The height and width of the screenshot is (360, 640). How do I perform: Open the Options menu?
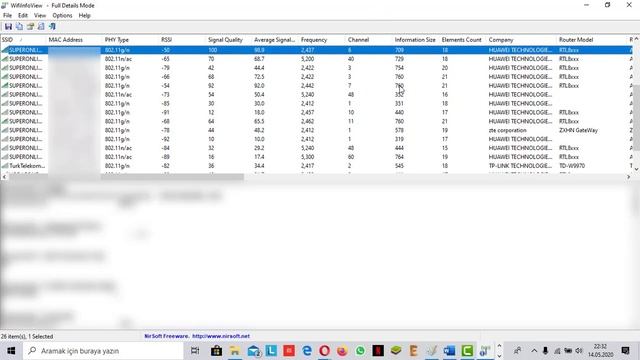(x=62, y=16)
